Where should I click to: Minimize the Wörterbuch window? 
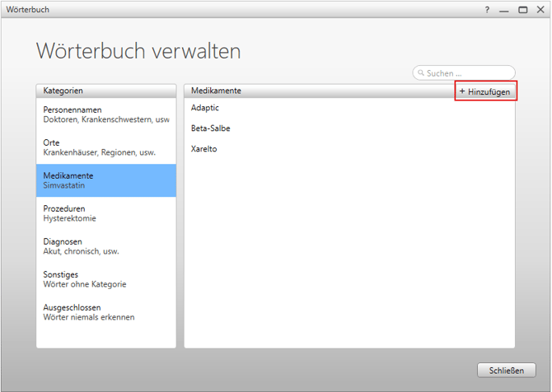[x=504, y=10]
